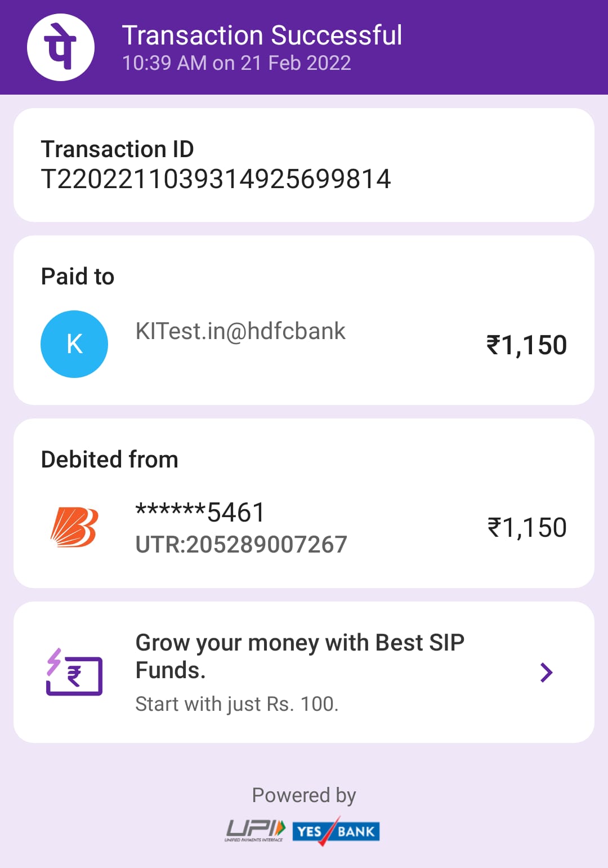Tap the transaction date and time
Viewport: 608px width, 868px height.
pyautogui.click(x=236, y=63)
